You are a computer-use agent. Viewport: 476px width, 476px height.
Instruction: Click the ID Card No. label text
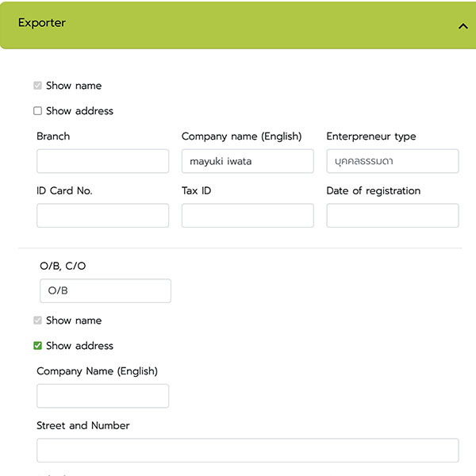pos(64,190)
